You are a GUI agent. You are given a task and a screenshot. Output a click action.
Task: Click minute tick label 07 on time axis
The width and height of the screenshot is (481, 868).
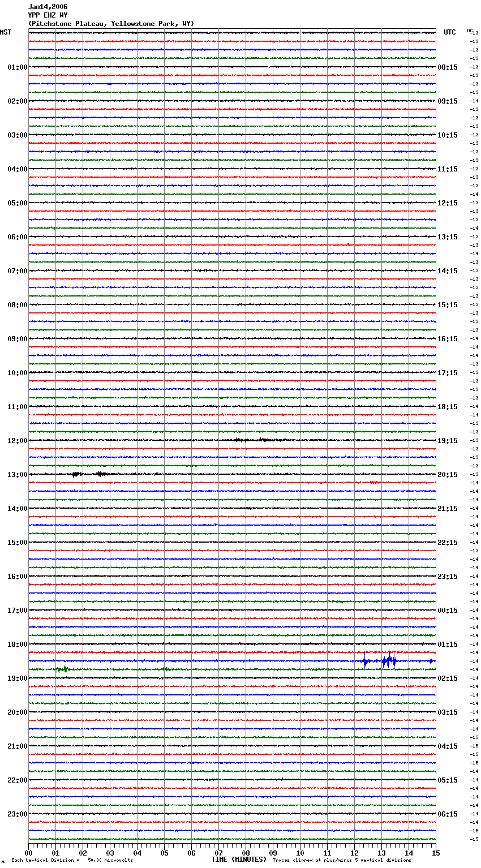coord(218,853)
